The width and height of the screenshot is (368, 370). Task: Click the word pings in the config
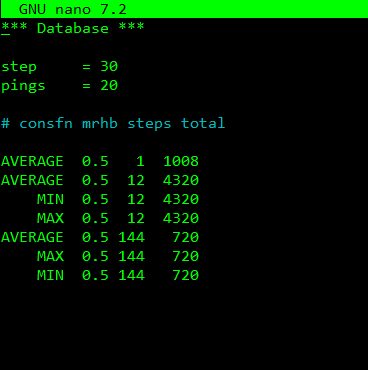(23, 86)
